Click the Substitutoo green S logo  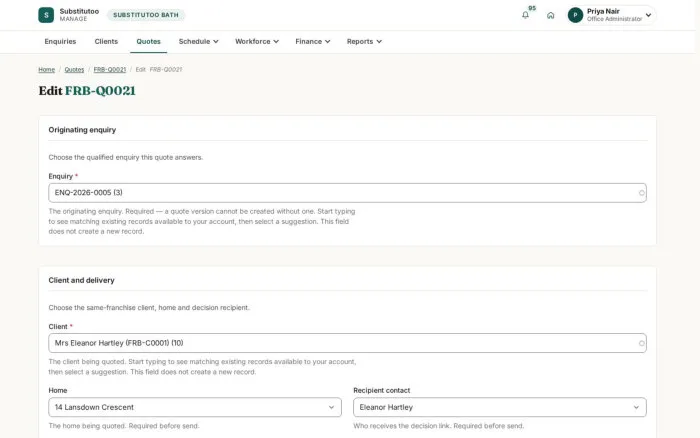pyautogui.click(x=46, y=15)
